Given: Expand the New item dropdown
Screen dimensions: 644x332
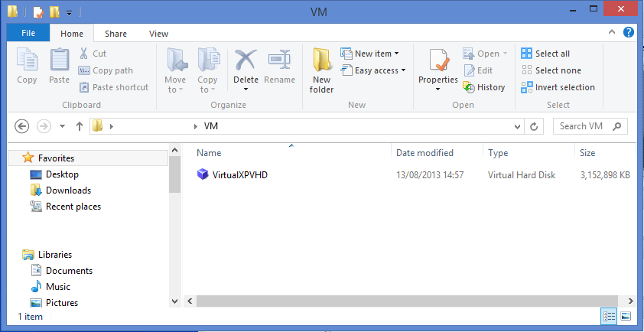Looking at the screenshot, I should pos(376,54).
